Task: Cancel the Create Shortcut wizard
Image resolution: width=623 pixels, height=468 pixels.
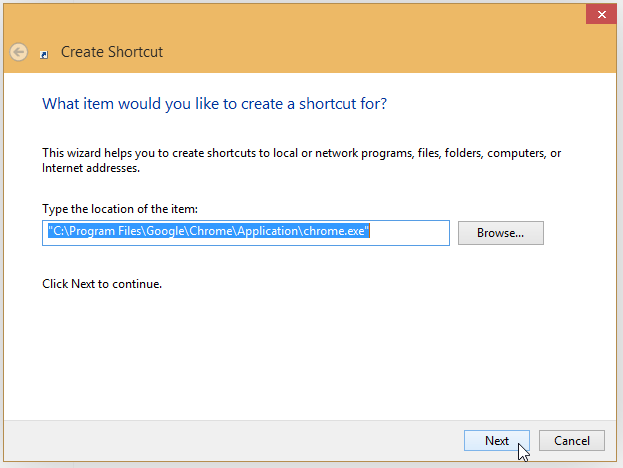Action: (x=572, y=440)
